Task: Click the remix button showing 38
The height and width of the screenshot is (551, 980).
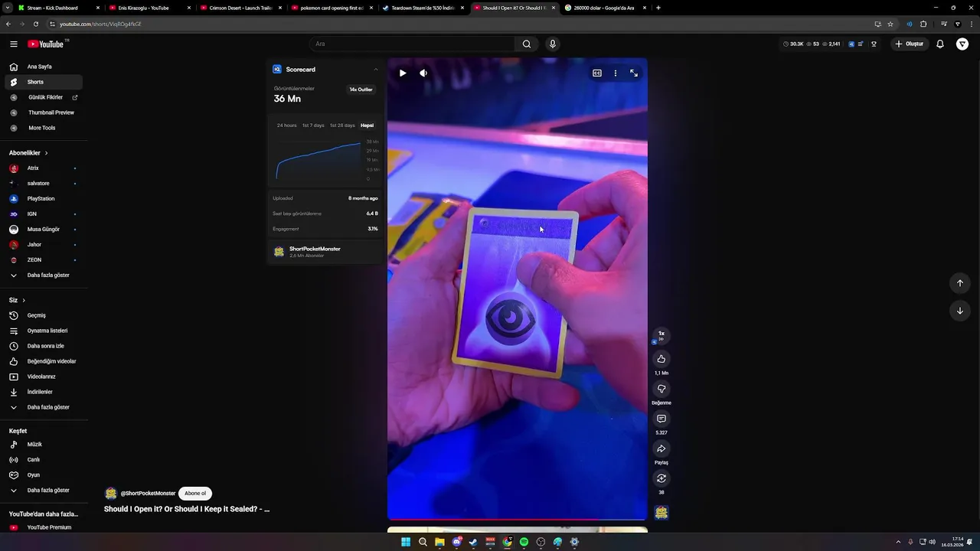Action: (661, 478)
